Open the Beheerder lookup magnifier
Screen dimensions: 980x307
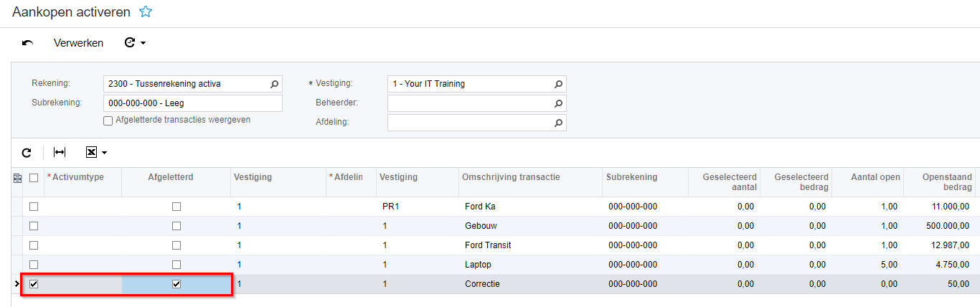(x=558, y=103)
